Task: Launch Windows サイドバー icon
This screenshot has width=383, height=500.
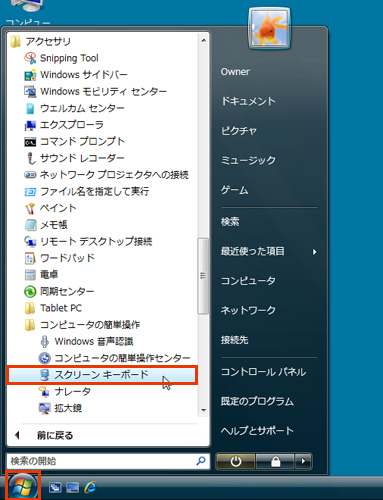Action: (30, 75)
